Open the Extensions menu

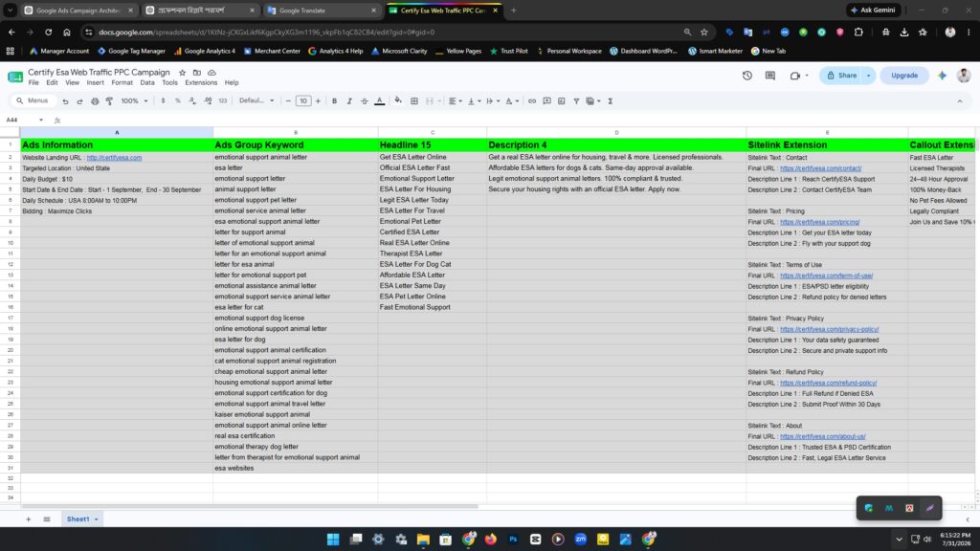pos(201,82)
